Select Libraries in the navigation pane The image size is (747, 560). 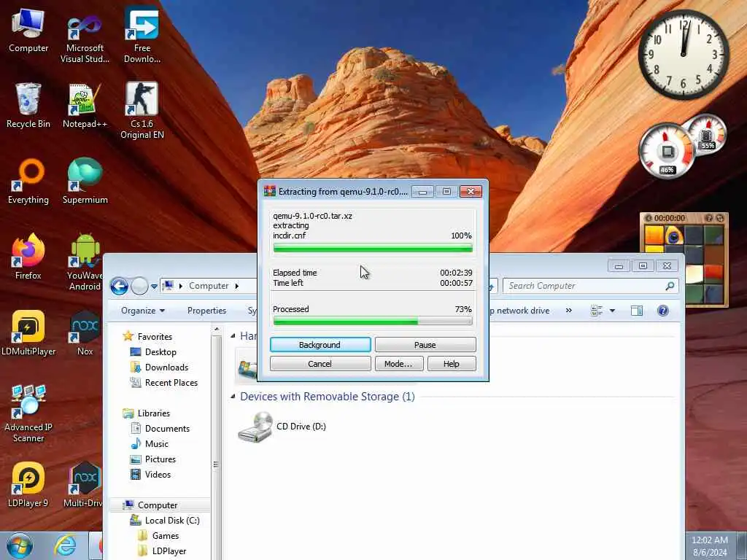tap(153, 413)
